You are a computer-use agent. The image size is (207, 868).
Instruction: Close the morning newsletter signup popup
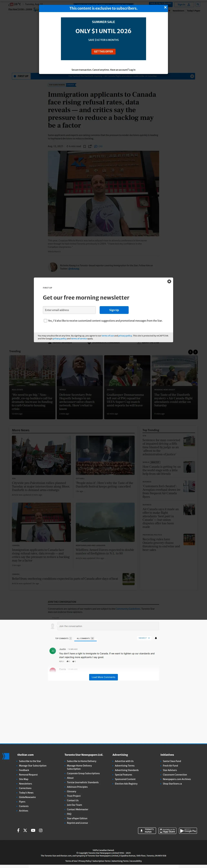(169, 281)
